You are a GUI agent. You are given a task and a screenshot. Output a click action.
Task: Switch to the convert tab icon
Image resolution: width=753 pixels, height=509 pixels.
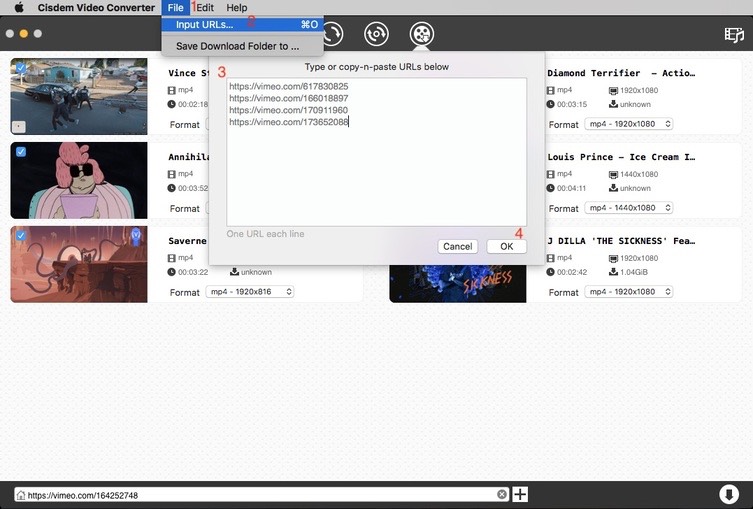pos(331,34)
